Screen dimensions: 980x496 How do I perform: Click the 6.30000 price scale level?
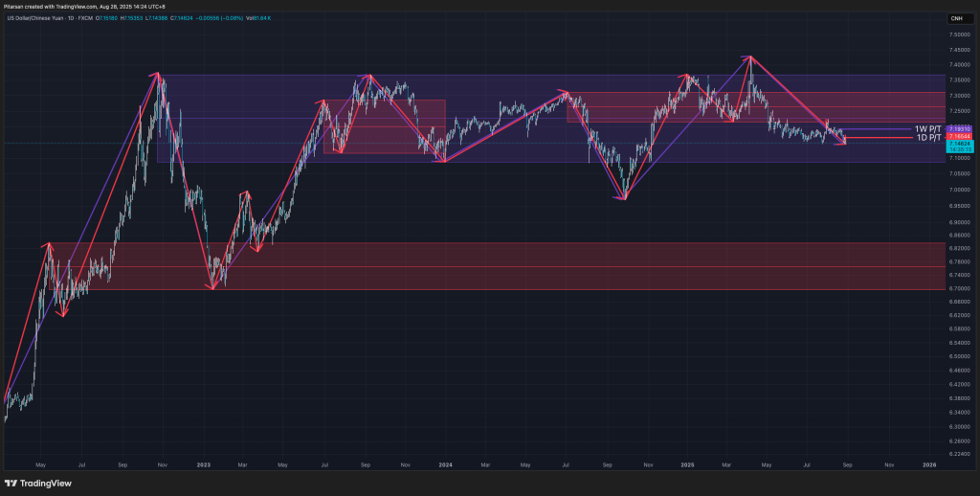957,427
